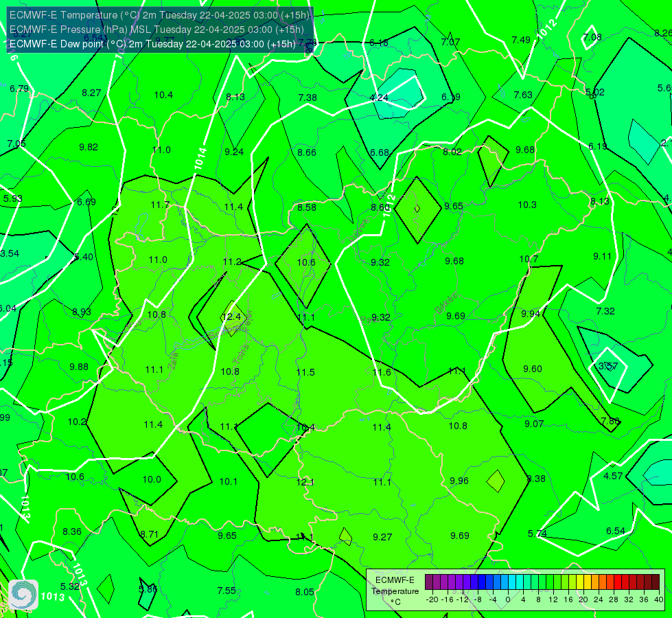Click the 9.96 temperature value
Screen dimensions: 672x618
tap(459, 481)
